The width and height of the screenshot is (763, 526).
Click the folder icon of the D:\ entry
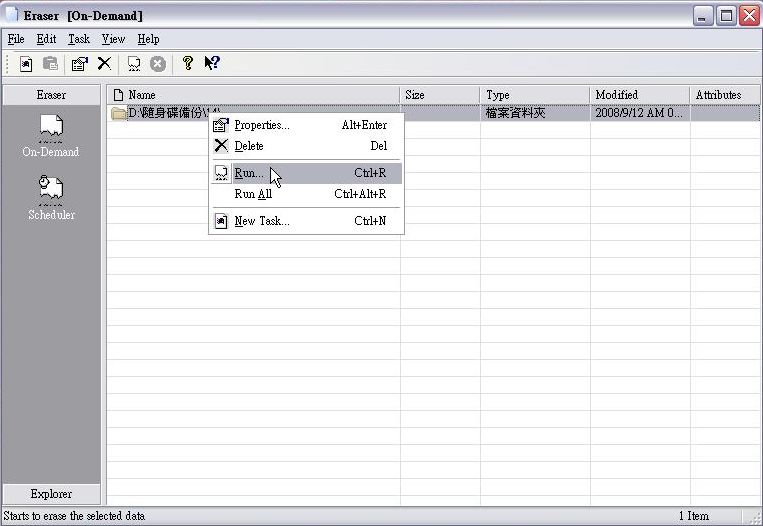tap(118, 114)
